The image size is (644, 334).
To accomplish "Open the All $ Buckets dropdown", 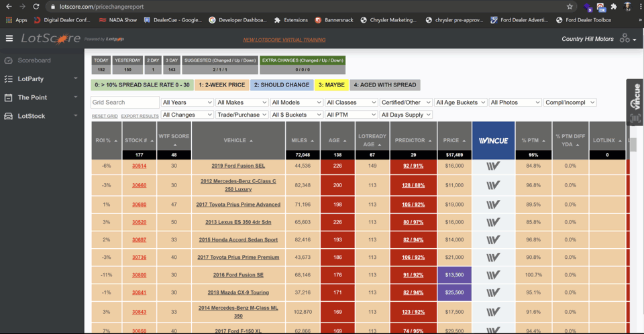I will [x=297, y=115].
